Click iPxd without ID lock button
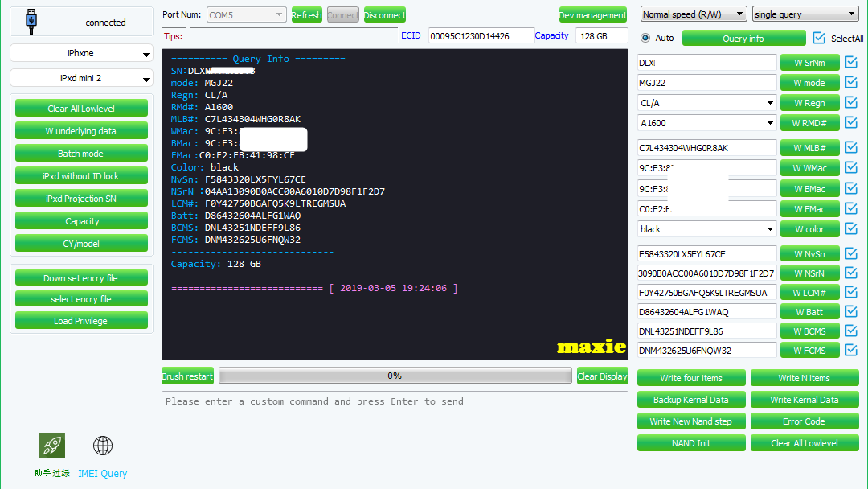 pos(81,175)
